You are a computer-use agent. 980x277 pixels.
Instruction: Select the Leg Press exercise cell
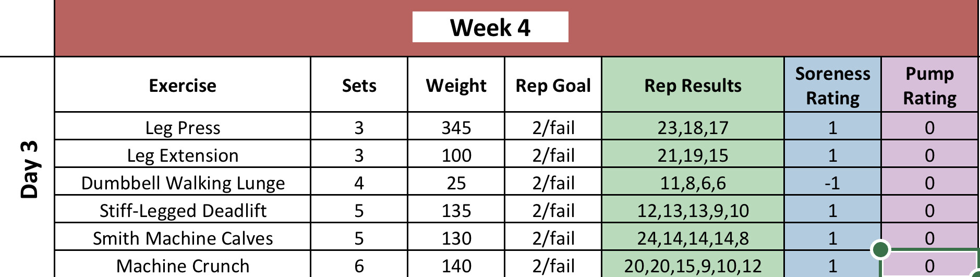pos(183,127)
